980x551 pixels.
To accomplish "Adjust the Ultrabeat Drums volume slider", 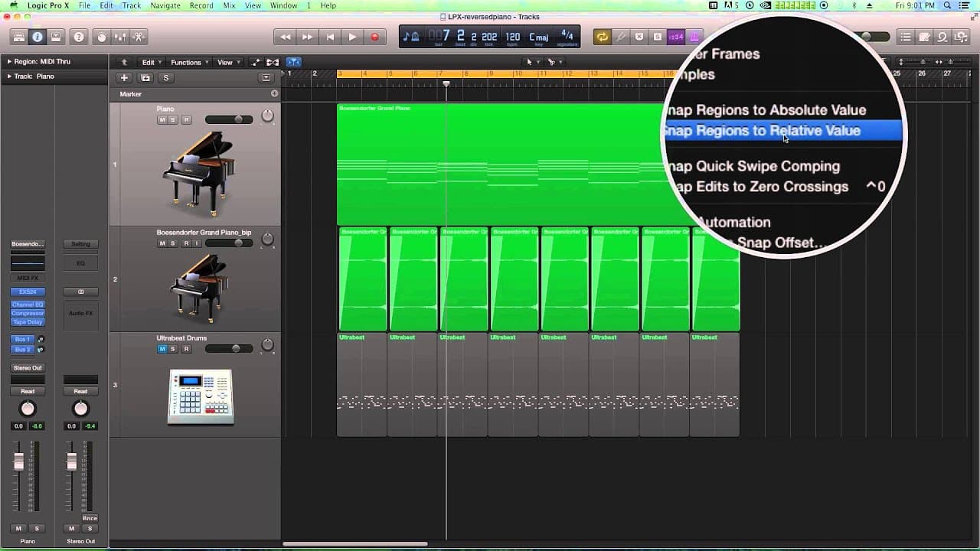I will tap(229, 348).
